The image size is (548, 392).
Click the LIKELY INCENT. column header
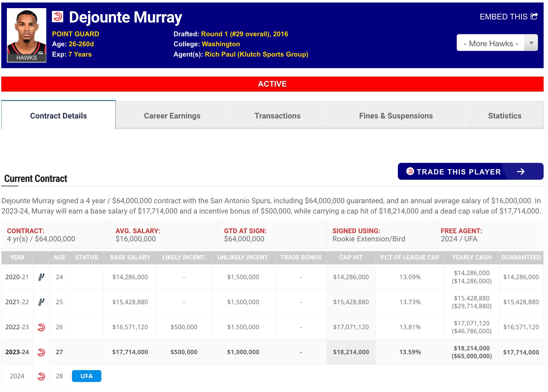click(184, 257)
